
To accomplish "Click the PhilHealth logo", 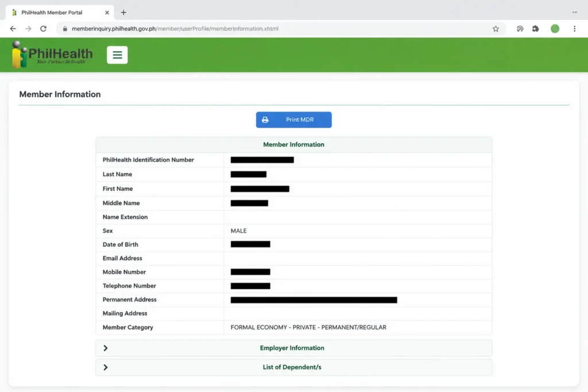I will 52,55.
